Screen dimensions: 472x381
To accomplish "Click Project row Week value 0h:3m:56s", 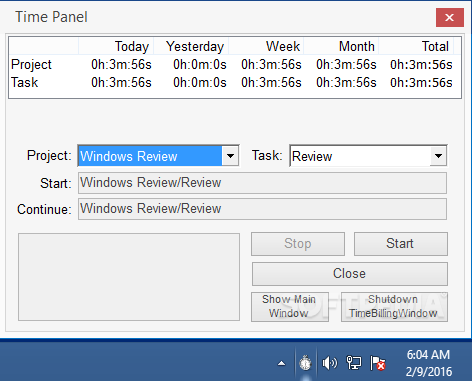I will [271, 65].
